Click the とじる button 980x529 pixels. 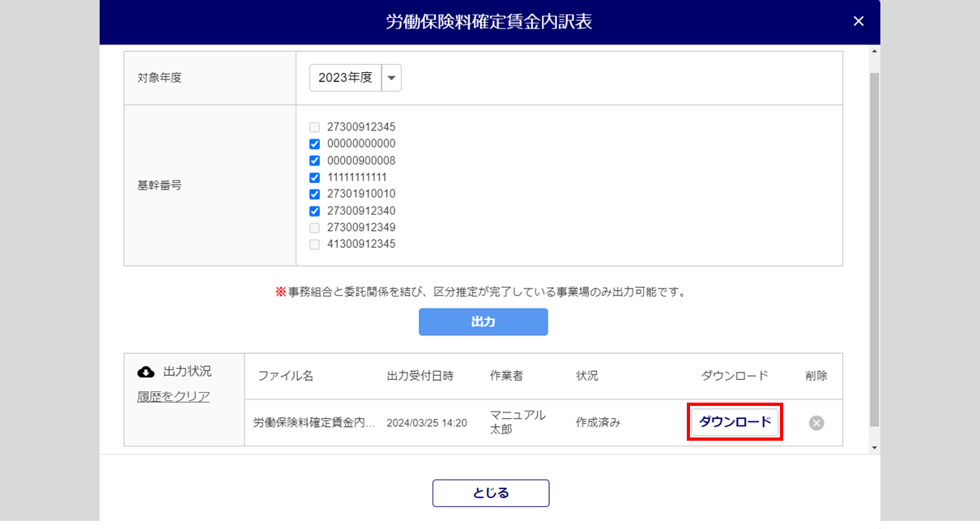tap(491, 493)
